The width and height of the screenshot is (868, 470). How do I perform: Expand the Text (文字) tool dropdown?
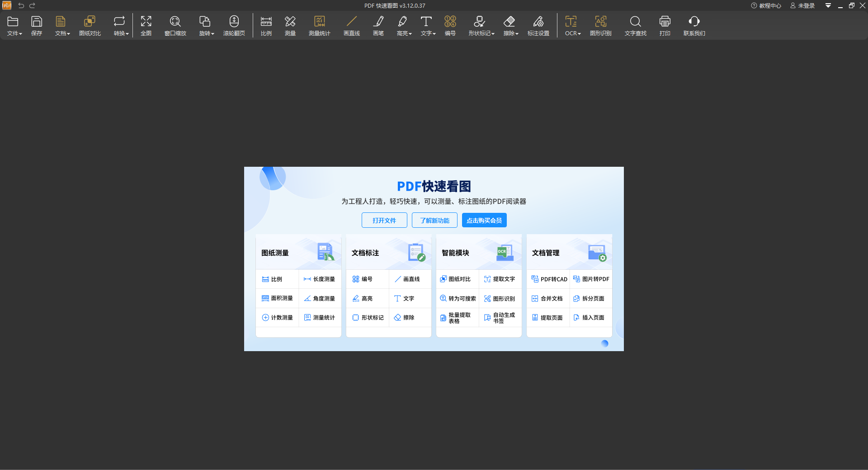[x=428, y=26]
